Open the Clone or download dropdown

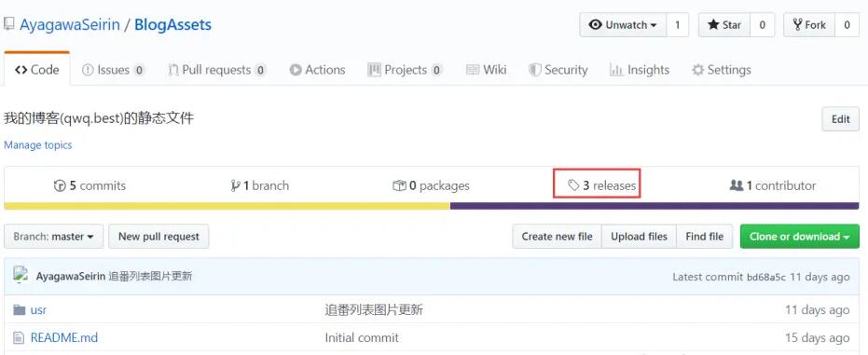799,236
